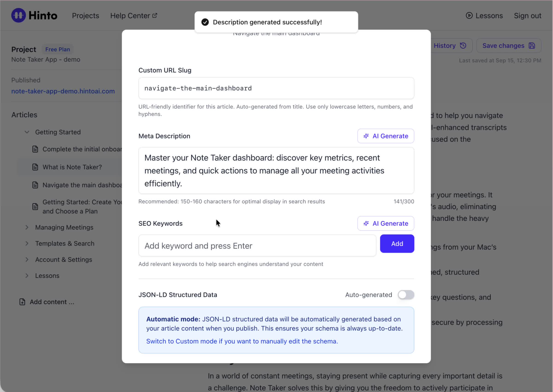Click the History clock icon
The width and height of the screenshot is (553, 392).
[x=463, y=46]
